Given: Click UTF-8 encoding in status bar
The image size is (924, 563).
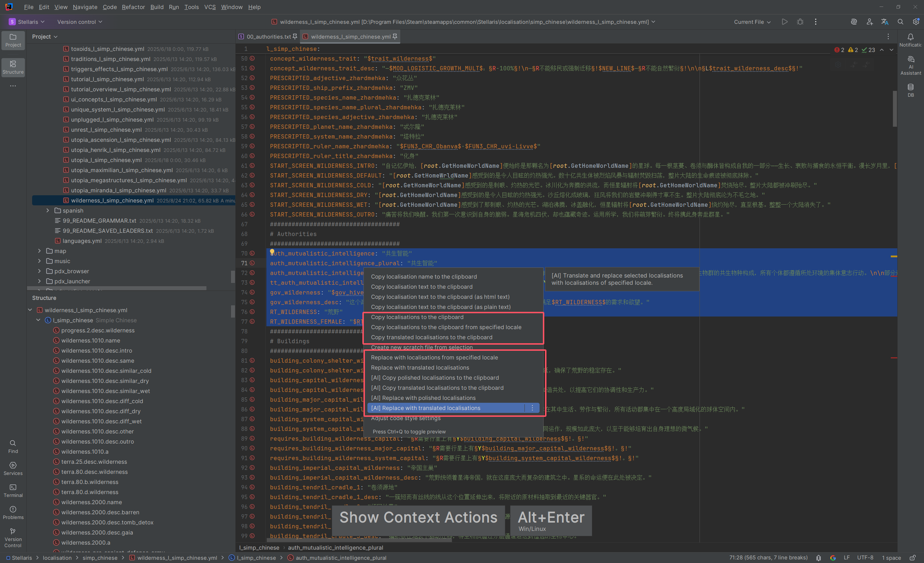Looking at the screenshot, I should [865, 558].
